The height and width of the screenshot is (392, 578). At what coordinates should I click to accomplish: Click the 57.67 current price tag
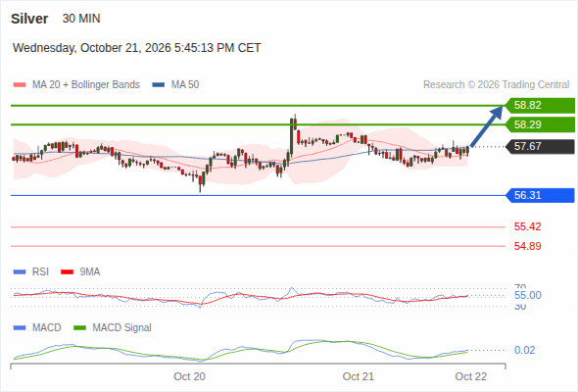540,147
